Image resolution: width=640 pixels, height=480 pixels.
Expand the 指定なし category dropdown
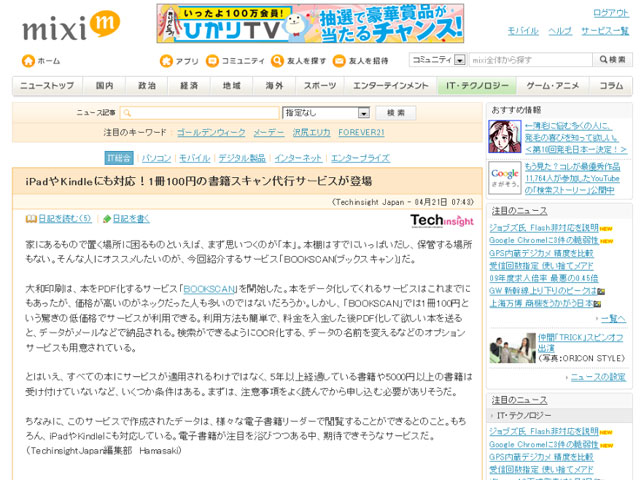(x=326, y=113)
